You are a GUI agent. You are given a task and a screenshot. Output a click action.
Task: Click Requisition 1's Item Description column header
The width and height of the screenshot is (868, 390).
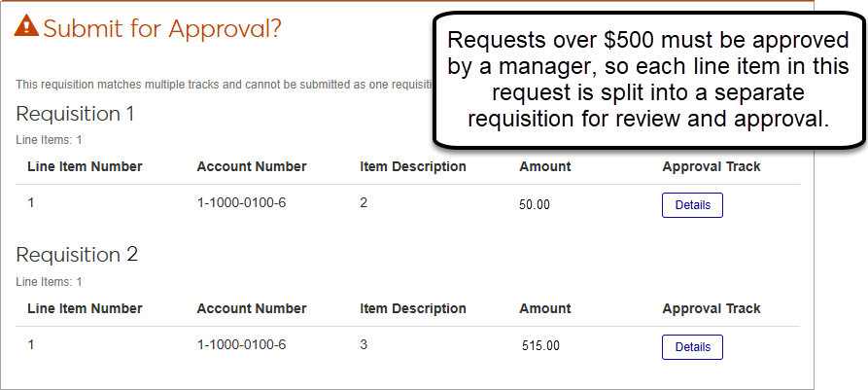point(412,166)
